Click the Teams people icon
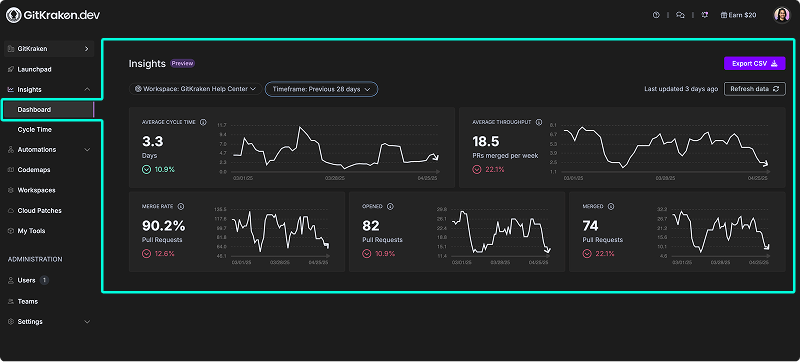Screen dimensions: 800x362 coord(11,301)
